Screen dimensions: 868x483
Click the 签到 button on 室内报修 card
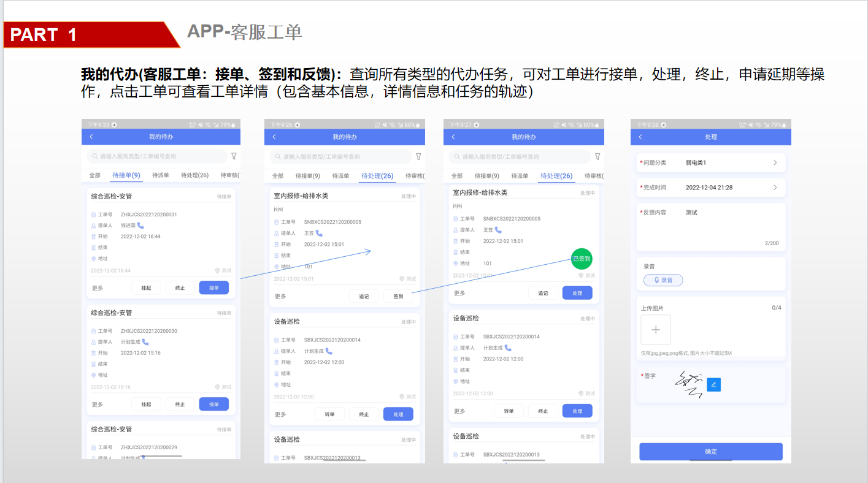[x=398, y=297]
